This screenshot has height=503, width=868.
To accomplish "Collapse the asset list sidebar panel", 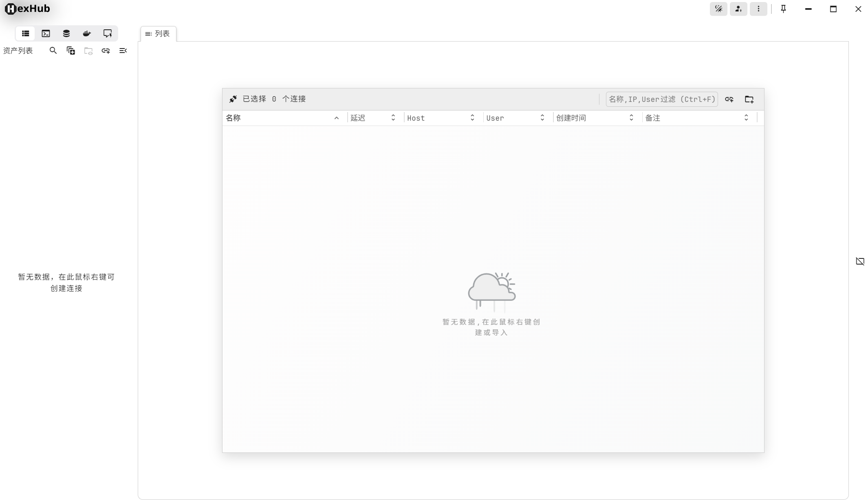I will click(x=123, y=51).
